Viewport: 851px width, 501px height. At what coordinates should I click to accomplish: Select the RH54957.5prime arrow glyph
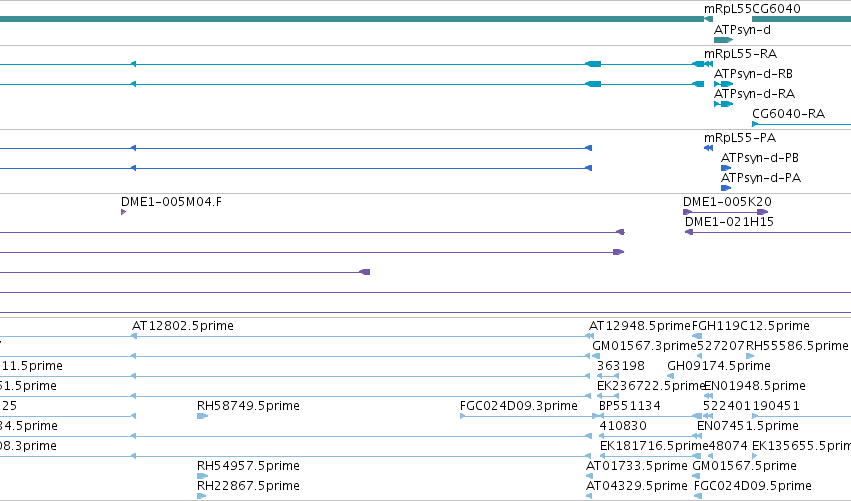click(202, 476)
